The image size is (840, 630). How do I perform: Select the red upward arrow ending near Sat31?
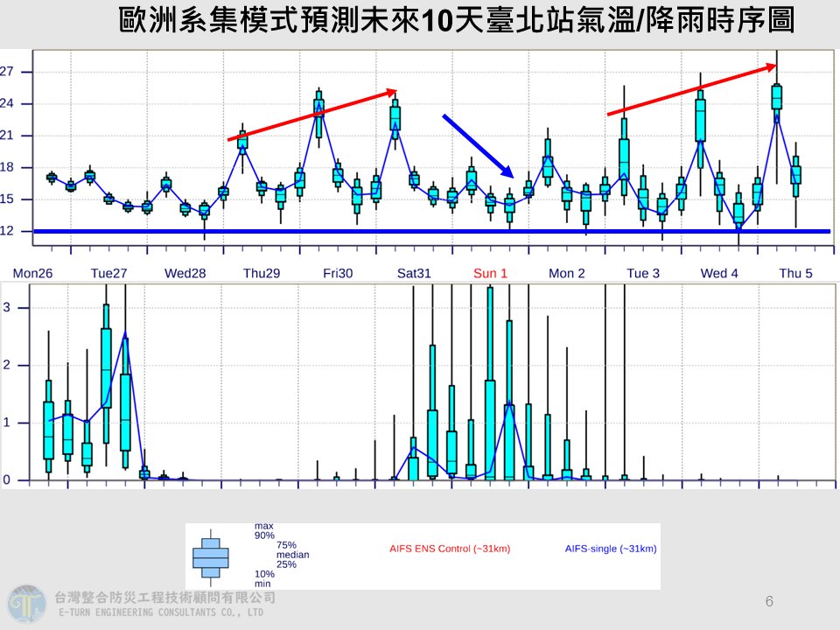pyautogui.click(x=312, y=115)
